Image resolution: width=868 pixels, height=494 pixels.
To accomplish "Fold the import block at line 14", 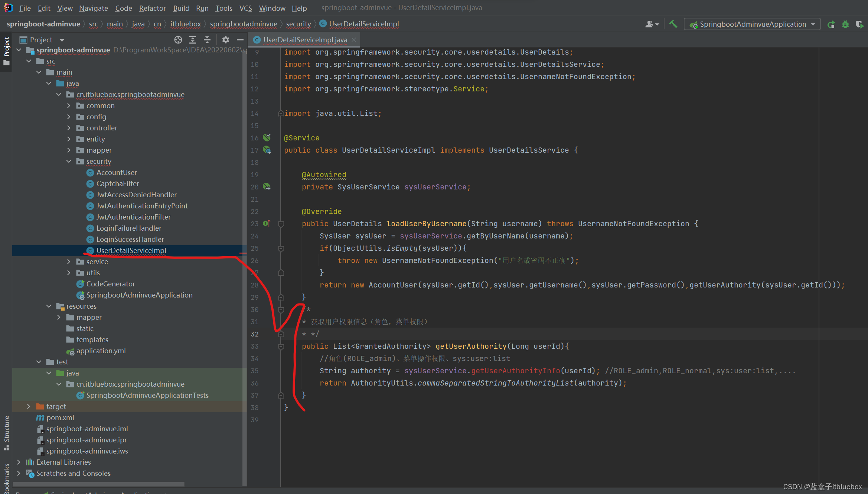I will (x=281, y=114).
